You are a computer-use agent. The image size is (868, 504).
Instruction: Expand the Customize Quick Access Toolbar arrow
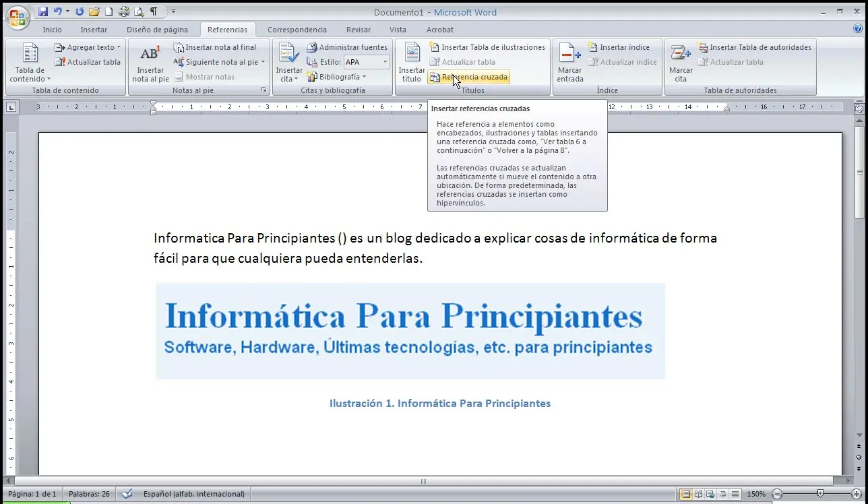173,11
